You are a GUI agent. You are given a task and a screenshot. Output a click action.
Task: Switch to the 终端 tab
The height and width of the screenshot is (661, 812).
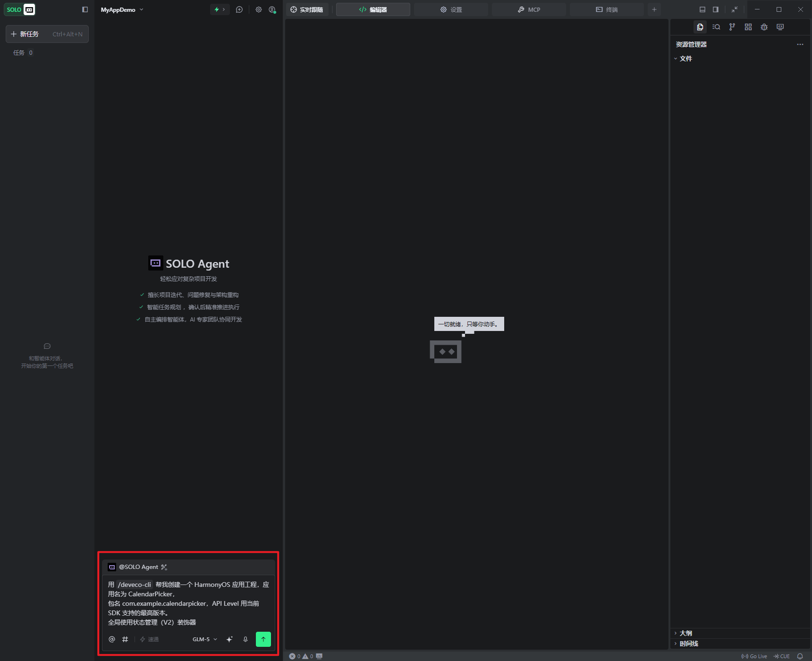click(607, 9)
